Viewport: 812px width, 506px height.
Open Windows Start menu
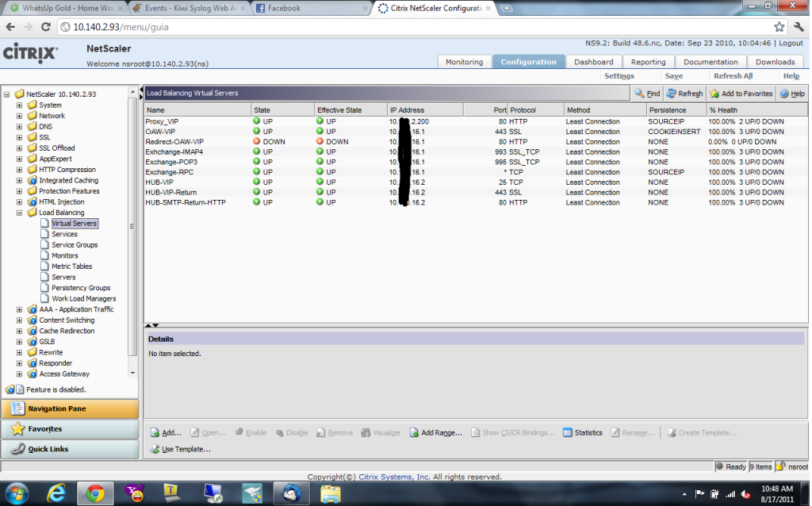(x=17, y=493)
